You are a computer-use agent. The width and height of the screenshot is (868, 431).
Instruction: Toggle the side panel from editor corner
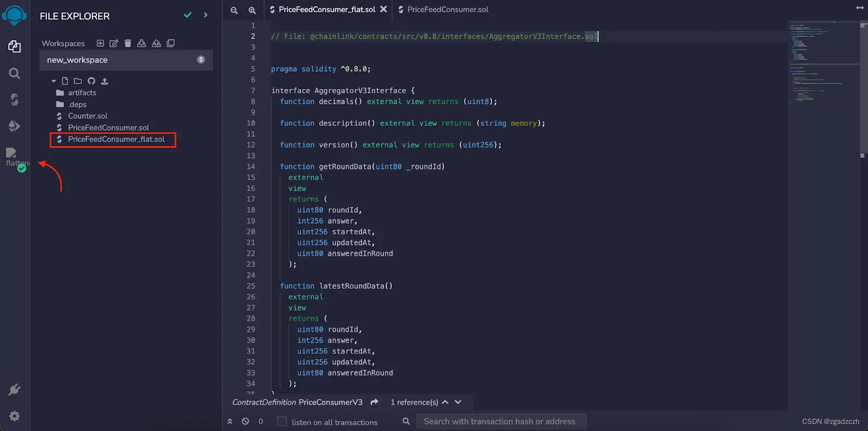860,8
